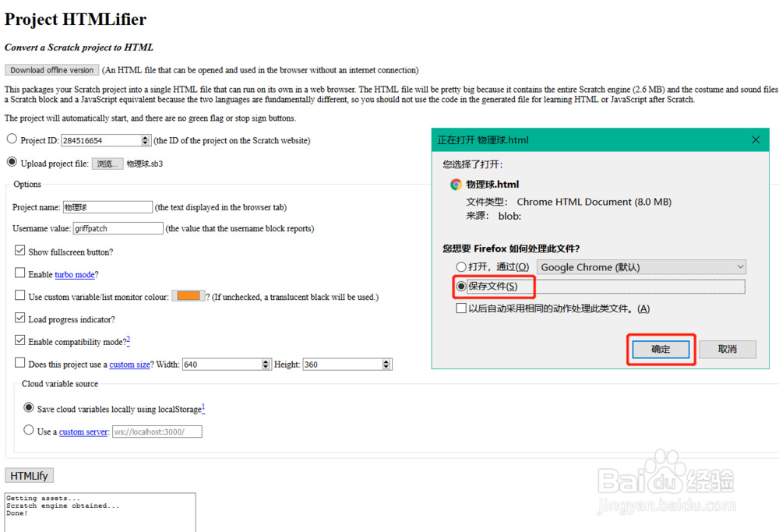Viewport: 779px width, 532px height.
Task: Click inside the conversion log output box
Action: coord(100,512)
